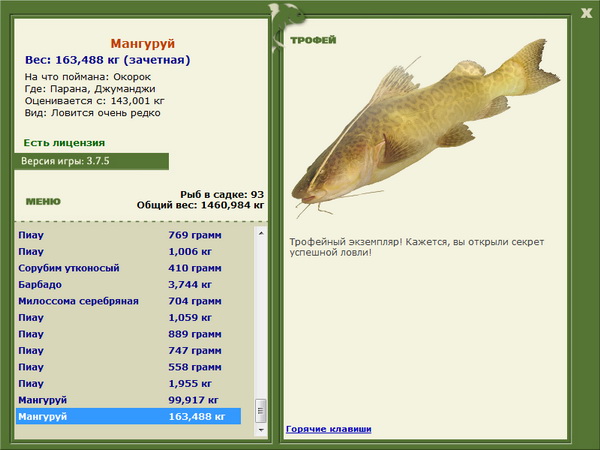This screenshot has width=600, height=450.
Task: Select the Пиау 558 грамм row
Action: tap(129, 367)
